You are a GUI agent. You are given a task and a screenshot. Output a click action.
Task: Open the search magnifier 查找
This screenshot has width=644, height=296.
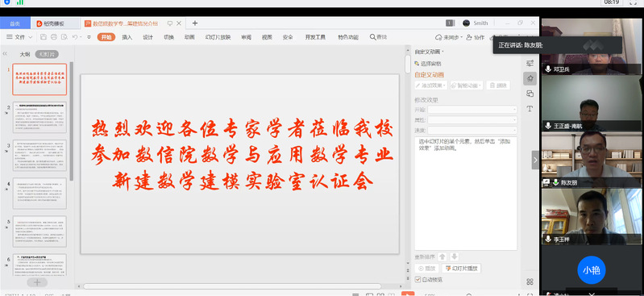378,37
